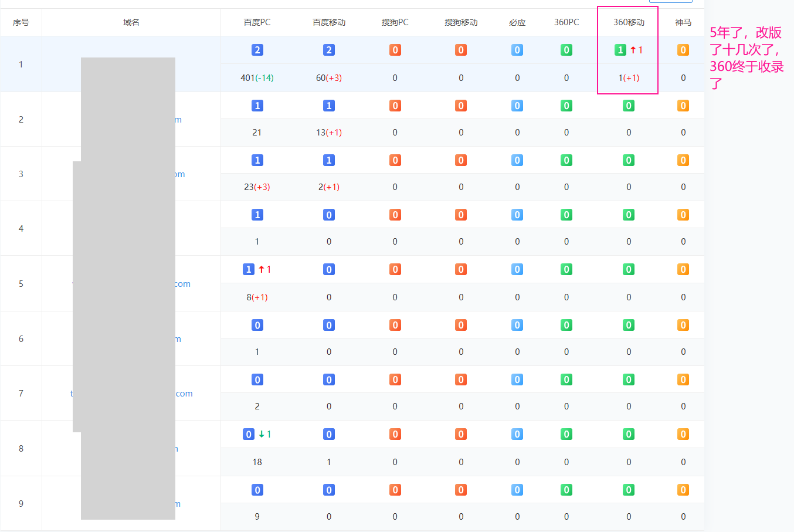Click the 序号 column header
The width and height of the screenshot is (794, 532).
click(x=21, y=22)
